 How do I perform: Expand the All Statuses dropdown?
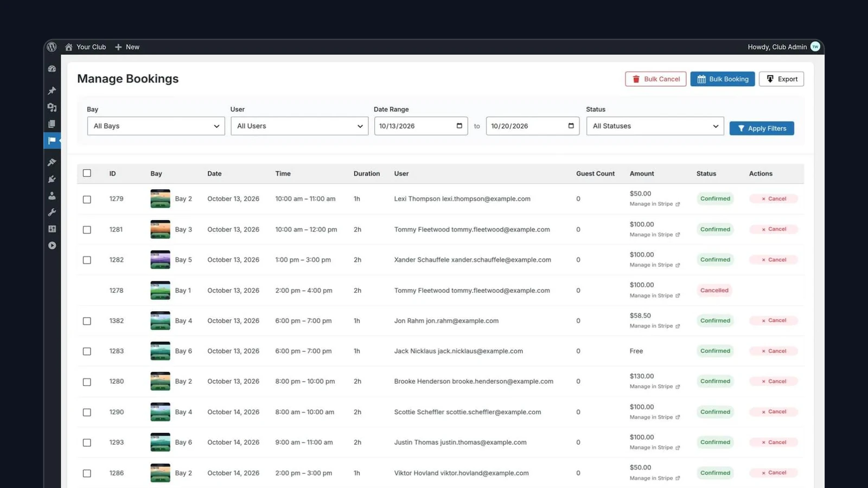(x=655, y=126)
